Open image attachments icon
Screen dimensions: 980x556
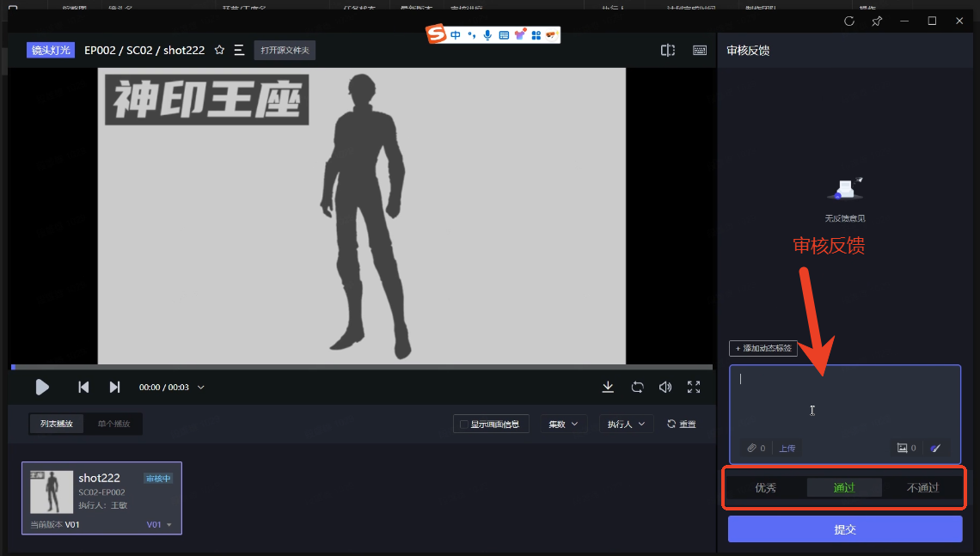[902, 448]
